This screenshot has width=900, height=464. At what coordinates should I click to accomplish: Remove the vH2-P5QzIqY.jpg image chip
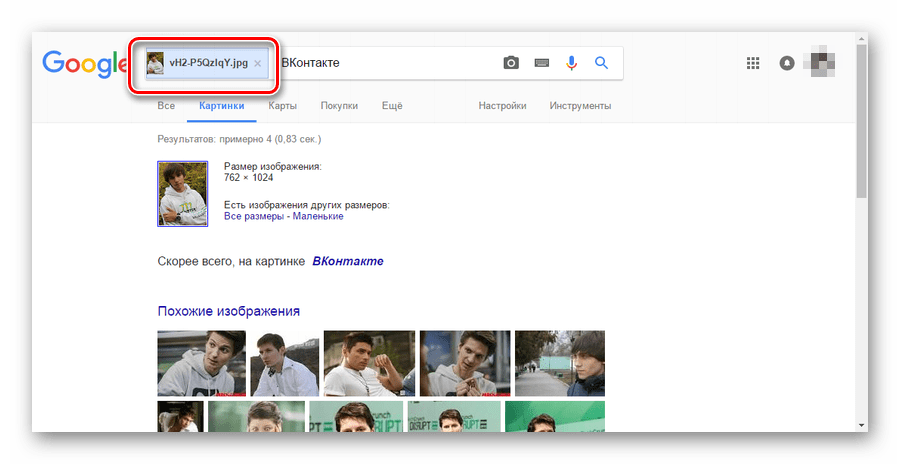pos(258,63)
